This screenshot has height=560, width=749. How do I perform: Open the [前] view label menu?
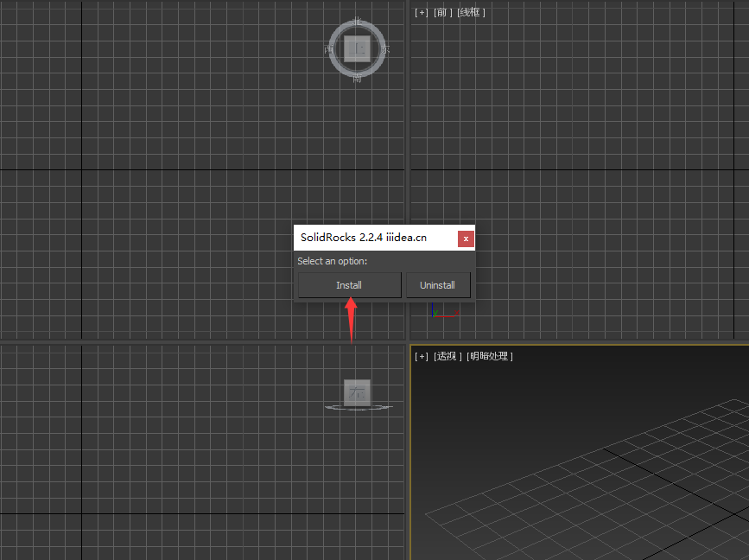click(441, 12)
